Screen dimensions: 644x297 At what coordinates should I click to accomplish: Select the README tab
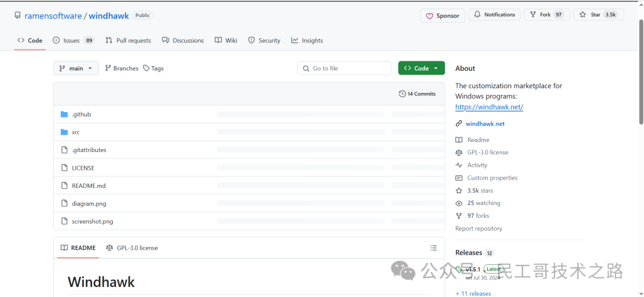78,247
